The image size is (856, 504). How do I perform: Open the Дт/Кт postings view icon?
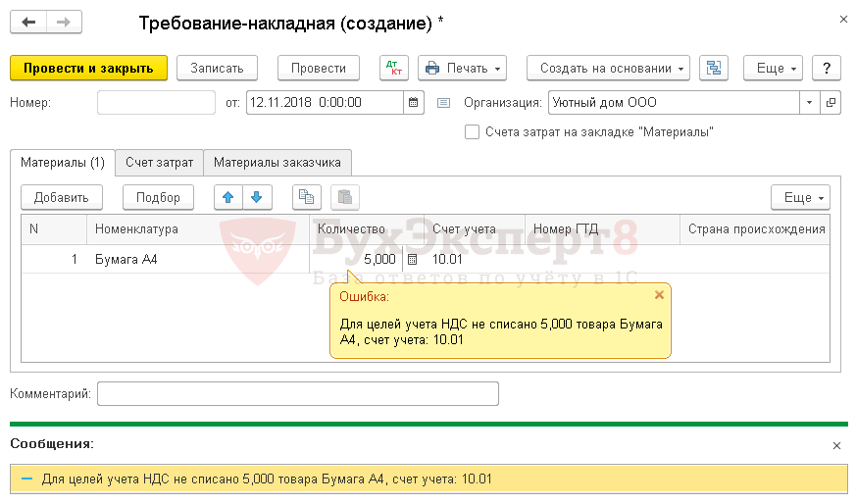(394, 68)
